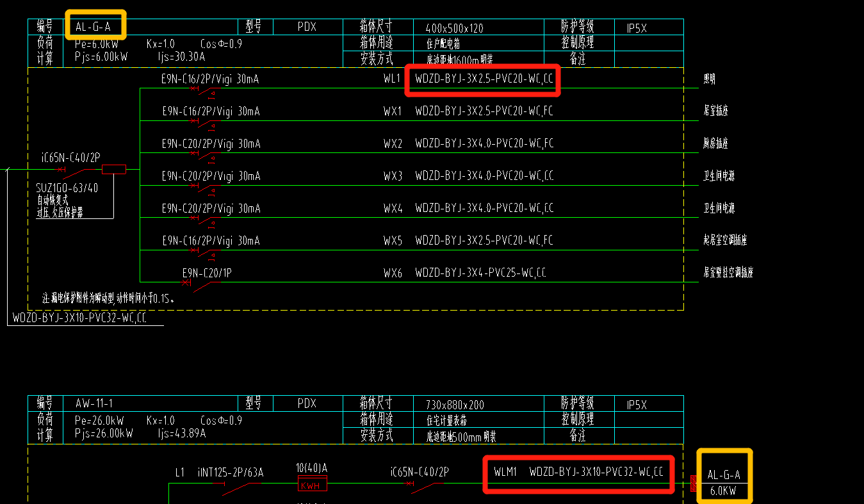Click the '厨房插座' load label
The height and width of the screenshot is (504, 864).
coord(715,144)
